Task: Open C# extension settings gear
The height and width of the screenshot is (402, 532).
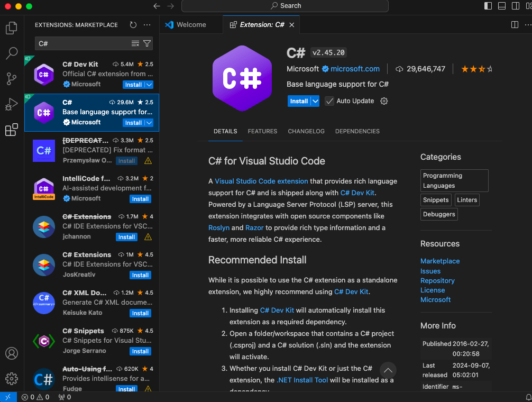Action: (384, 101)
